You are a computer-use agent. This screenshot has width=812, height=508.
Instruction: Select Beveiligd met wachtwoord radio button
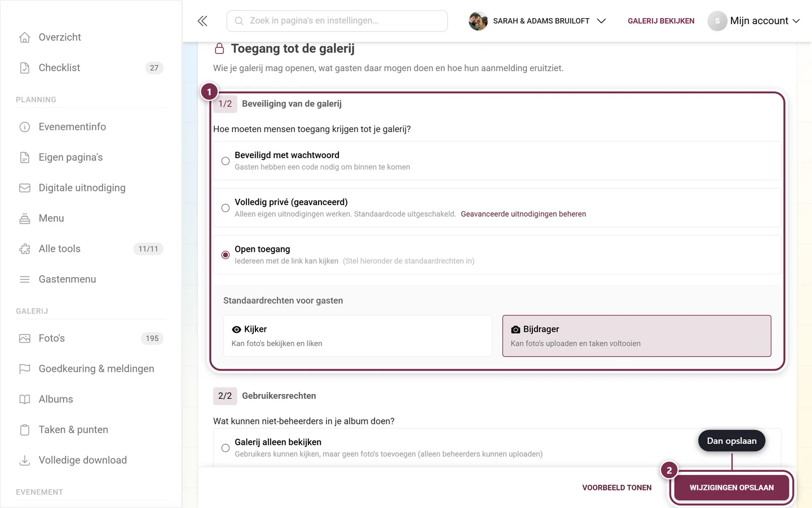point(226,161)
